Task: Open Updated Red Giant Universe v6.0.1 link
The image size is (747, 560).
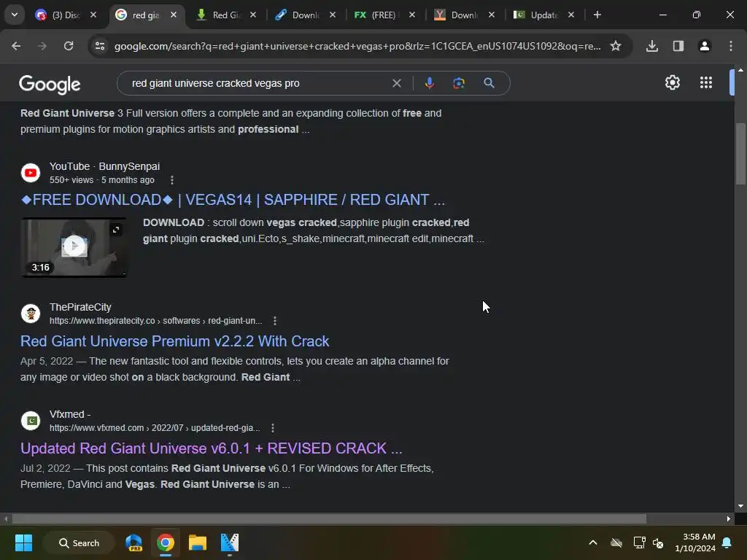Action: (x=212, y=448)
